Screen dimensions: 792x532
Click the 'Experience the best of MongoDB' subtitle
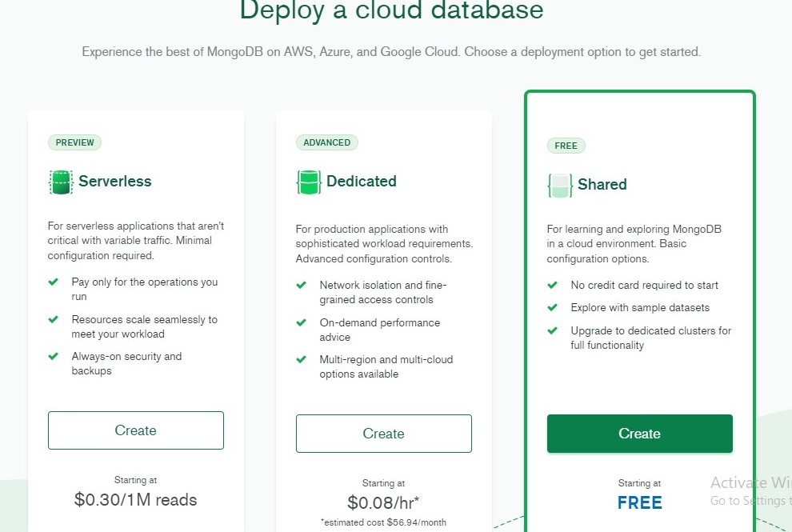coord(391,51)
